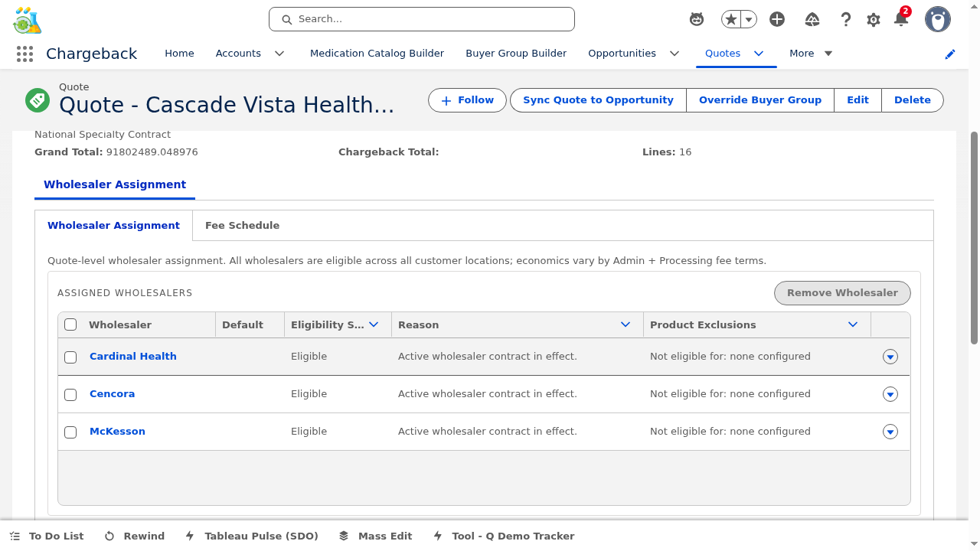Expand the Accounts nav dropdown chevron

[x=279, y=54]
